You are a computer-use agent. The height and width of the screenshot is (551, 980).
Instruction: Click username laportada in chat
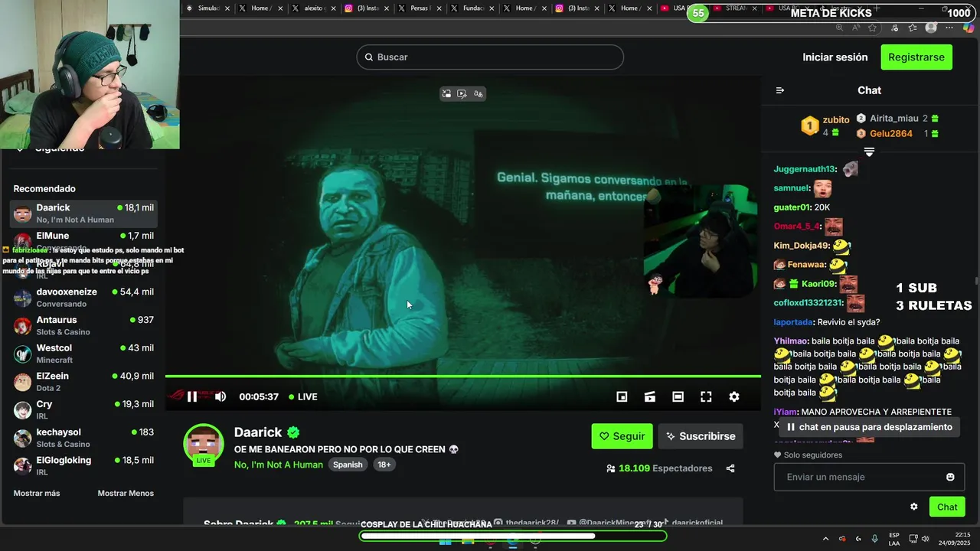[793, 322]
